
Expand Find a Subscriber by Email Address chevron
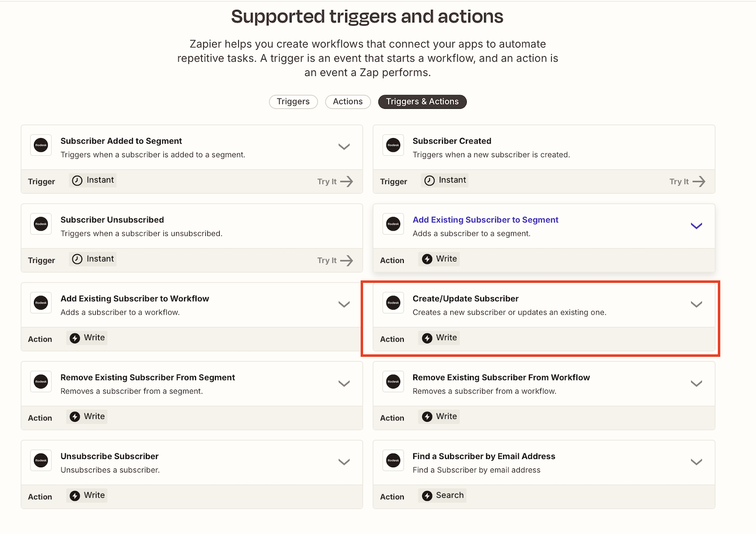[696, 462]
